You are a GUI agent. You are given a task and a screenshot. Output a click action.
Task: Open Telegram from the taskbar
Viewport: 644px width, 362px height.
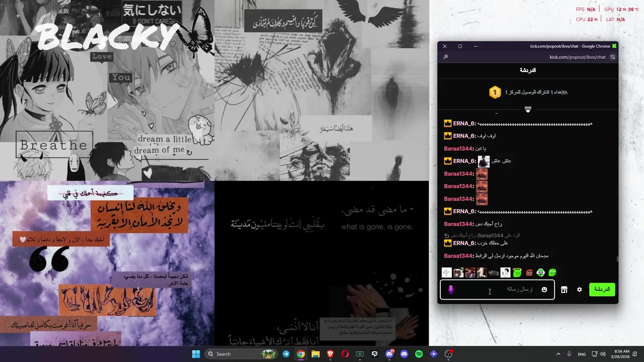coord(286,354)
